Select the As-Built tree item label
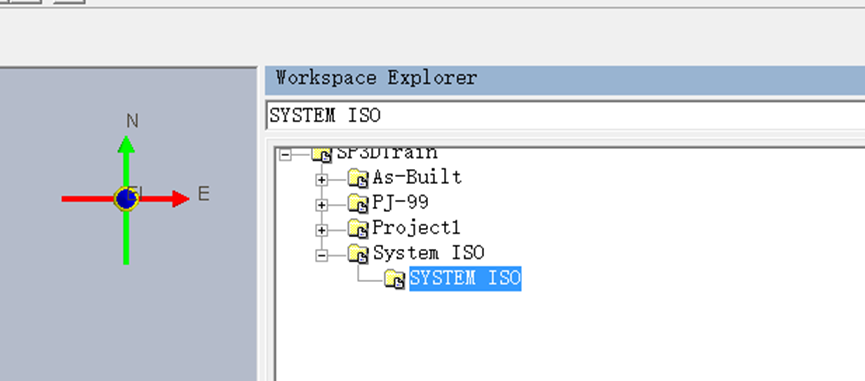Screen dimensions: 865x381 [417, 177]
